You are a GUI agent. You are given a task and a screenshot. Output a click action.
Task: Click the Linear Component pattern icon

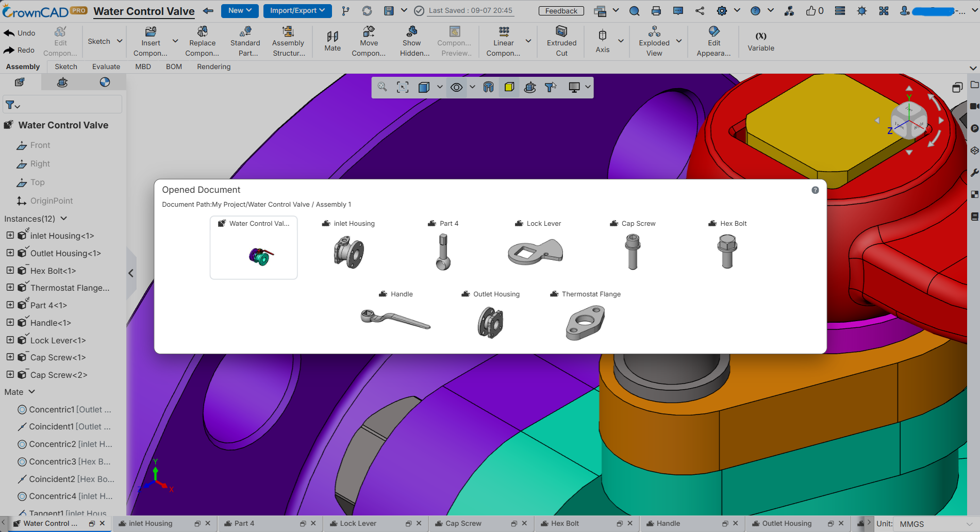point(504,31)
